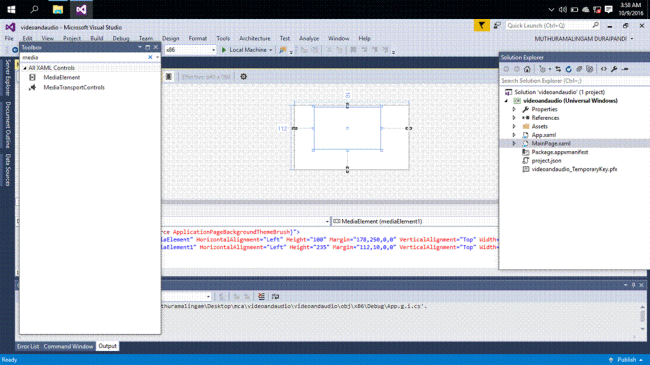Open the Toolbox window options dropdown arrow

coord(140,47)
